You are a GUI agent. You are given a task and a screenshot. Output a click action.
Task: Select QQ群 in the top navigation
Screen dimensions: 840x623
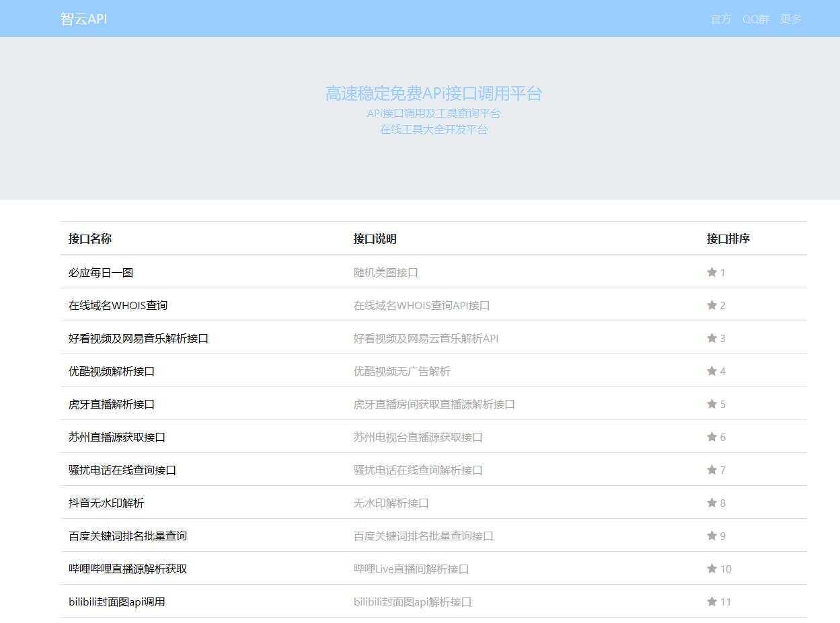[756, 19]
